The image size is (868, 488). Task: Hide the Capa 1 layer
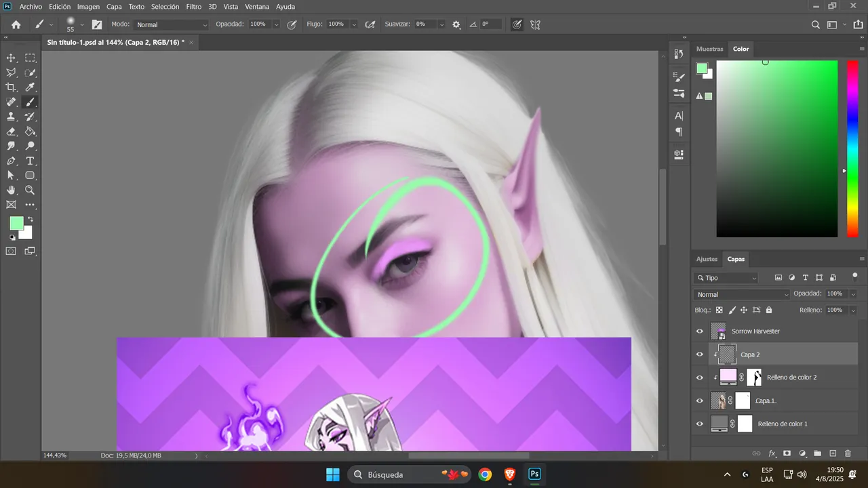click(x=700, y=401)
